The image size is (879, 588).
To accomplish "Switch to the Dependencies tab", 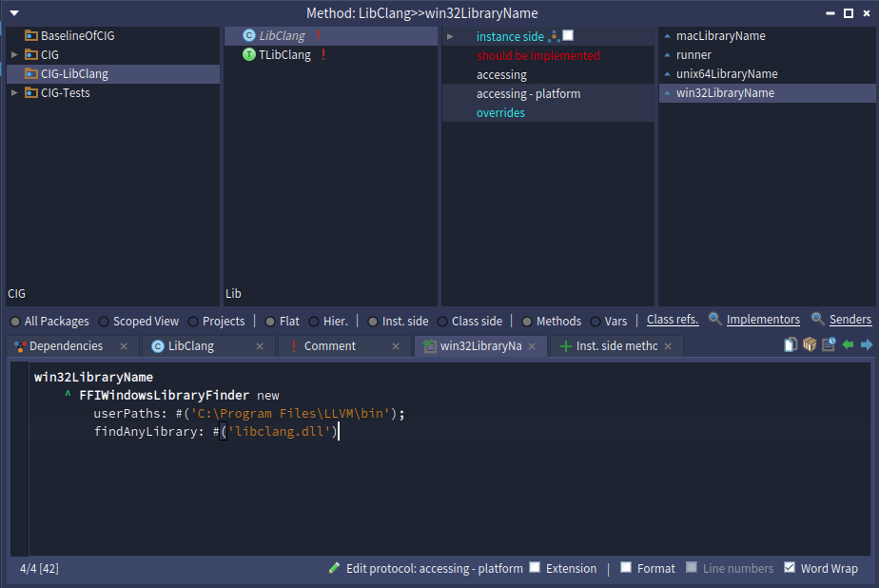I will [x=66, y=346].
